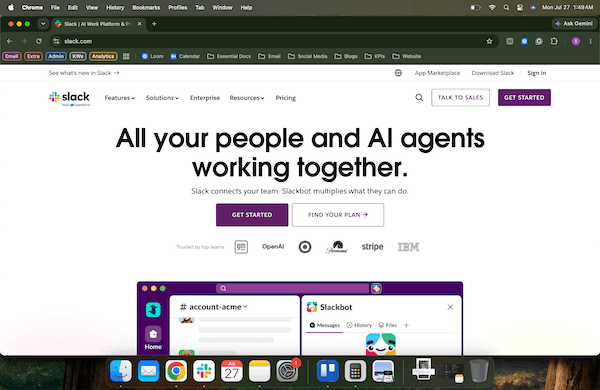This screenshot has height=390, width=600.
Task: Click See what's new in Slack link
Action: 84,73
